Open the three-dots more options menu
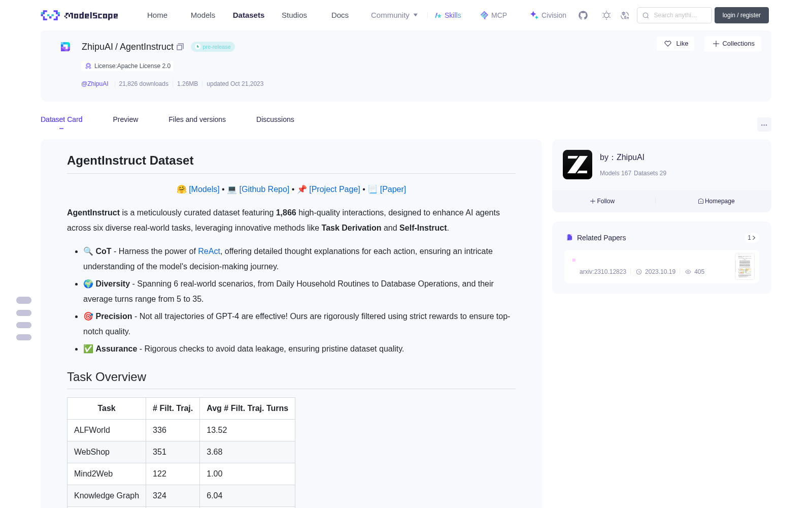This screenshot has height=508, width=812. click(x=764, y=124)
